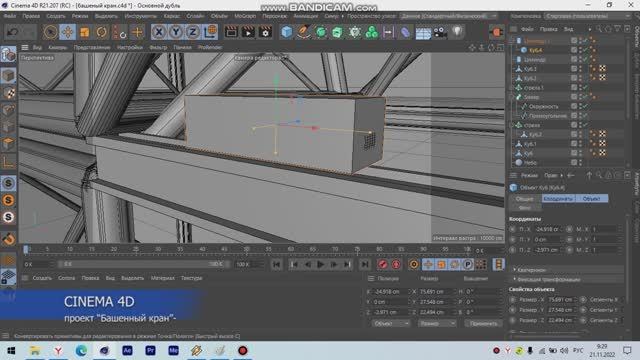Collapse the стрела object hierarchy
The width and height of the screenshot is (640, 360).
pos(512,125)
